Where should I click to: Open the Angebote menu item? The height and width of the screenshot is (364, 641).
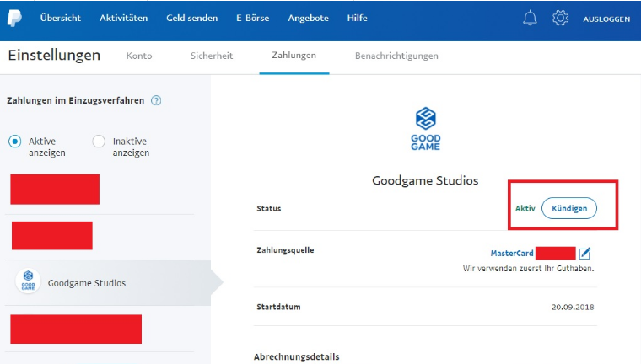pos(308,18)
